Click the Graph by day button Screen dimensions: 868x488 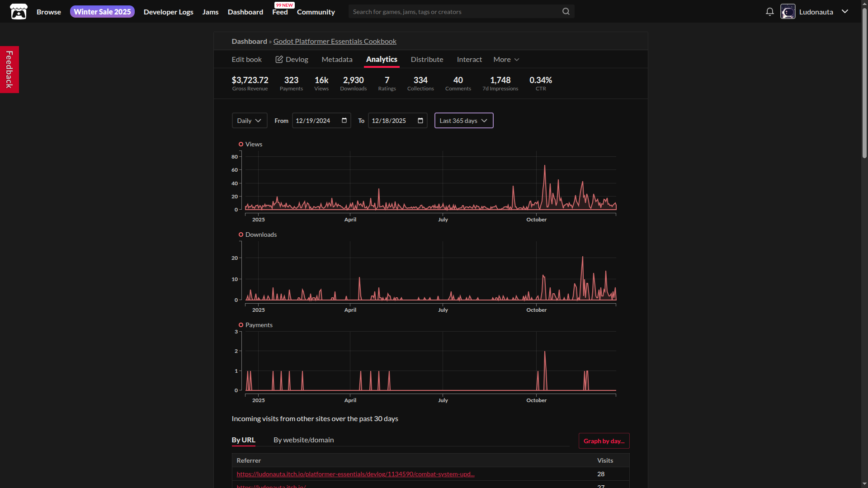coord(604,441)
